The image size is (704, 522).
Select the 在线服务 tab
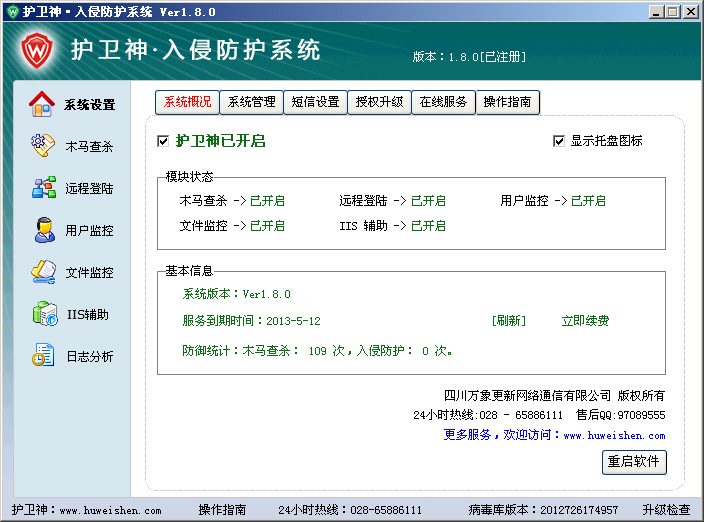[x=443, y=102]
